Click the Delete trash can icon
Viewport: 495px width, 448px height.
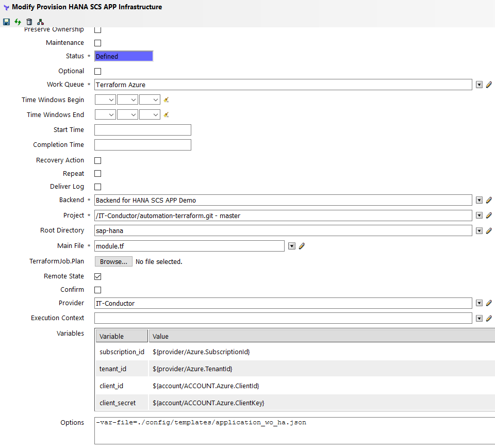(29, 22)
